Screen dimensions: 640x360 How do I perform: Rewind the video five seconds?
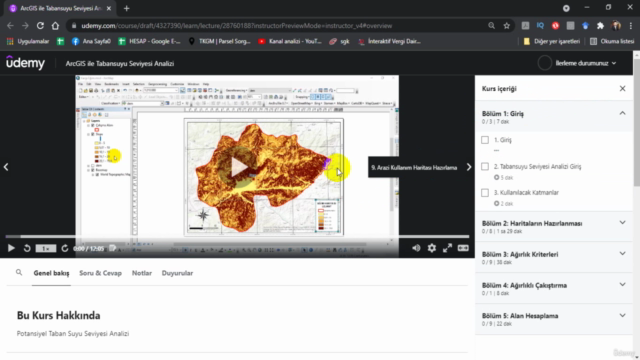pyautogui.click(x=27, y=248)
